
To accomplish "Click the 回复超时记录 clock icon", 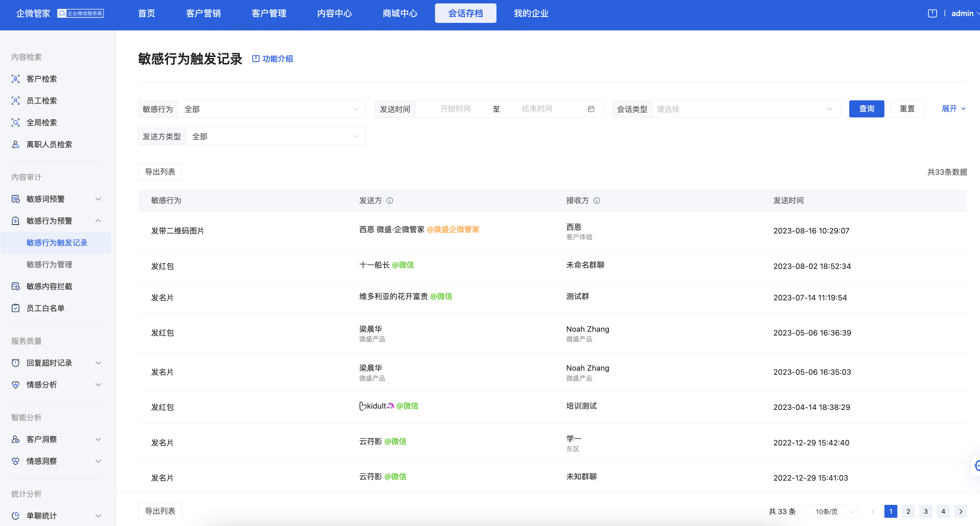I will coord(15,363).
